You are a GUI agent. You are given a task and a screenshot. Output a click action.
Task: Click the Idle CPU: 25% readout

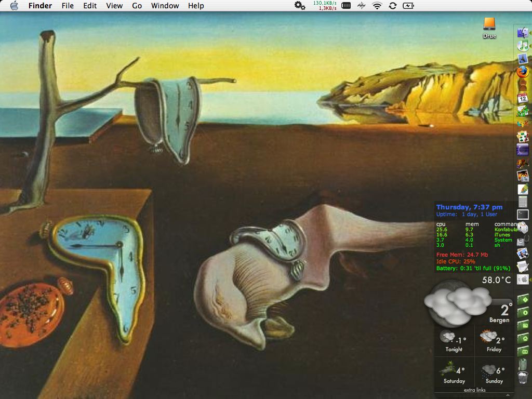point(455,261)
